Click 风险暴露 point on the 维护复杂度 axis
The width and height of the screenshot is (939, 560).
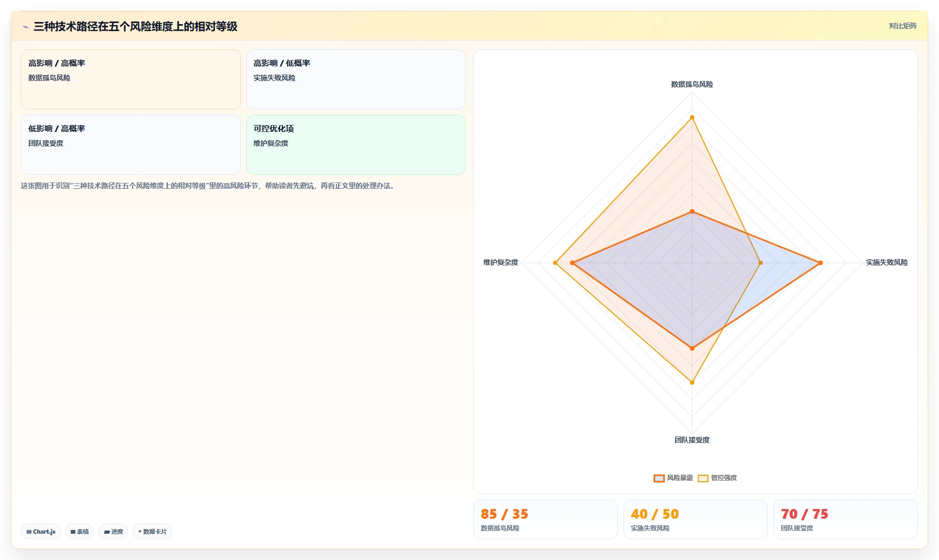point(573,263)
